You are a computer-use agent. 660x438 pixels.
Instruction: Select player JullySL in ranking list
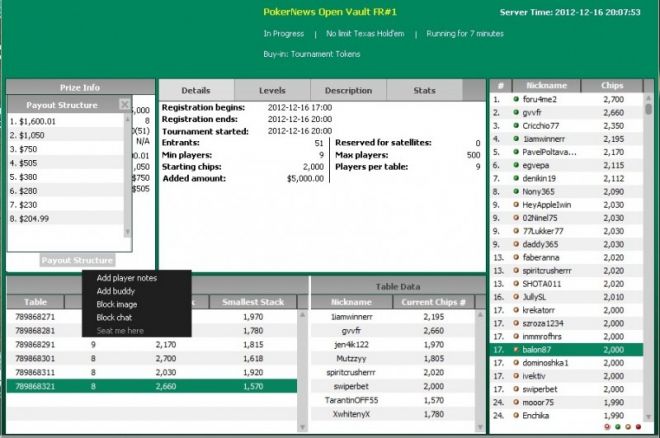pos(566,297)
